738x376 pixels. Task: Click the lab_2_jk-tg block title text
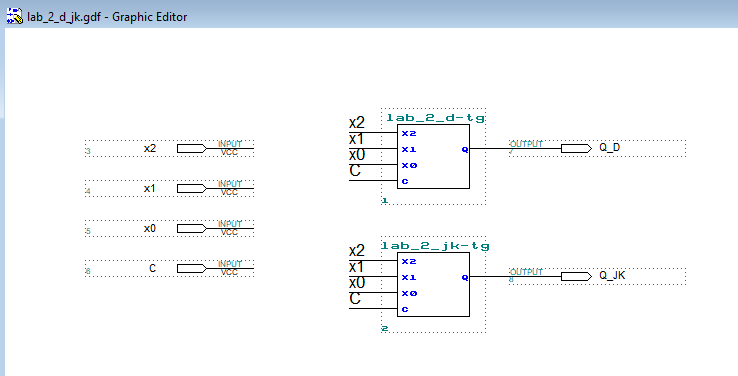tap(435, 246)
